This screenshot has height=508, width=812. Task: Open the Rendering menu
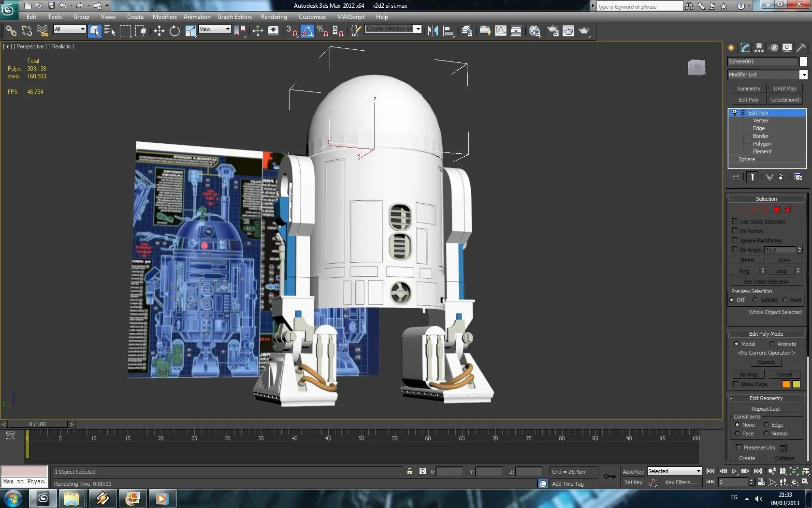274,16
